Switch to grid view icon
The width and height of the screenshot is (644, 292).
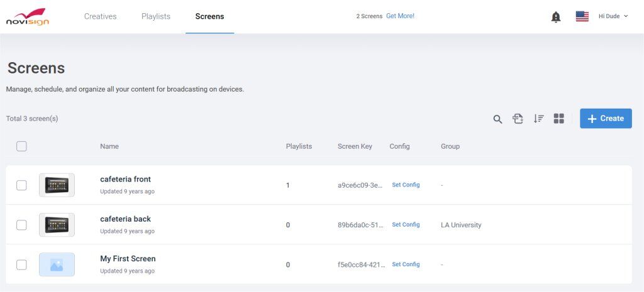(x=559, y=119)
